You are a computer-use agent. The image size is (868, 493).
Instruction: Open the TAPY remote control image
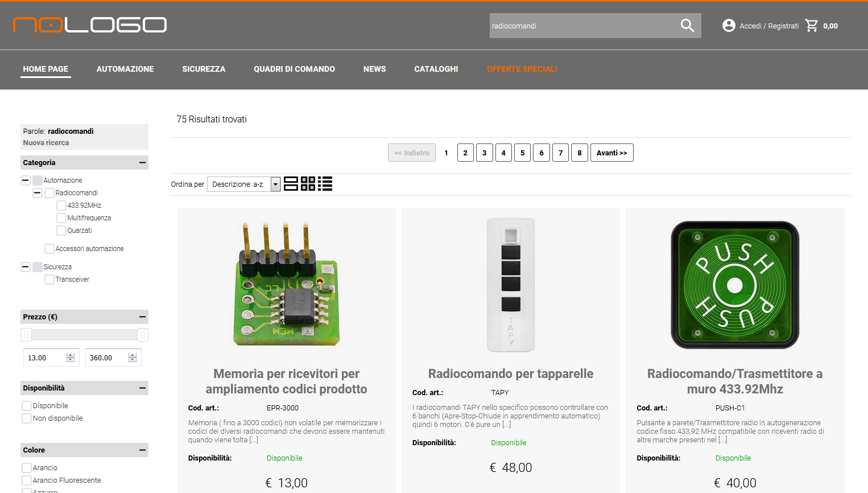pos(511,284)
